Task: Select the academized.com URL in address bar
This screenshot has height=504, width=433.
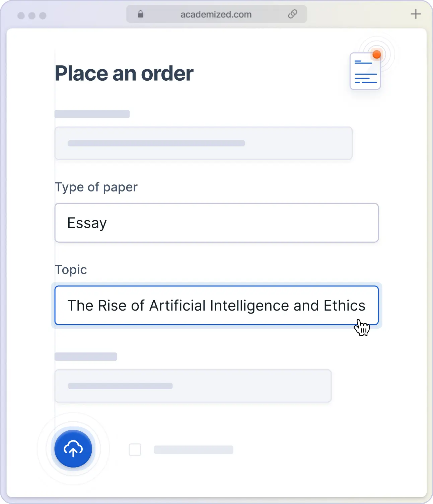Action: tap(216, 14)
